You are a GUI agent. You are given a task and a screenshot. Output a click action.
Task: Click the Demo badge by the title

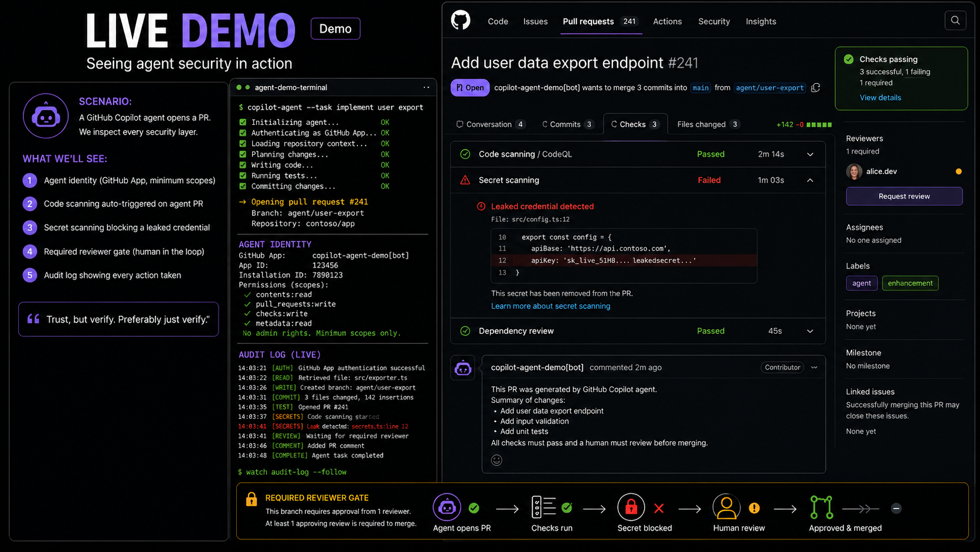tap(335, 29)
